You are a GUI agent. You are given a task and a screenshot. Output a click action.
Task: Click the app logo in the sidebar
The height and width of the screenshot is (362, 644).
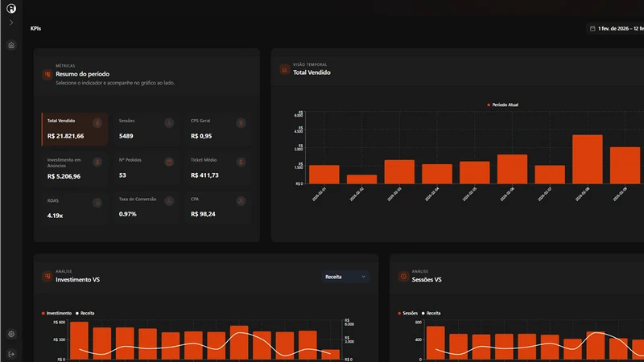point(11,8)
